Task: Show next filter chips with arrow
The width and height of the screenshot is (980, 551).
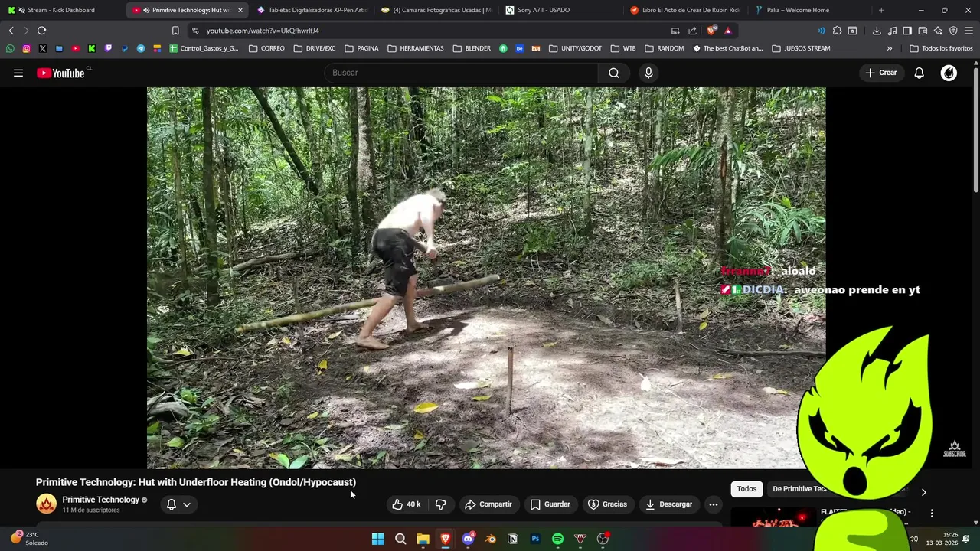Action: [923, 492]
